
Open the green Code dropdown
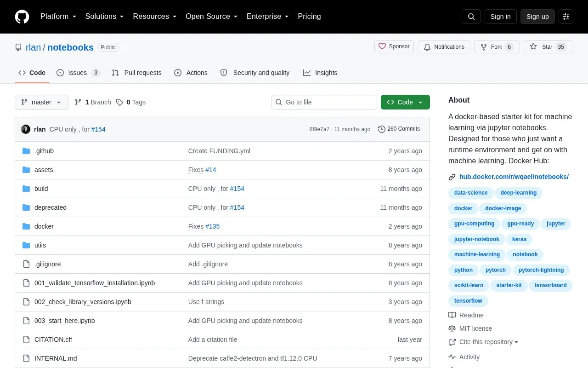tap(405, 102)
